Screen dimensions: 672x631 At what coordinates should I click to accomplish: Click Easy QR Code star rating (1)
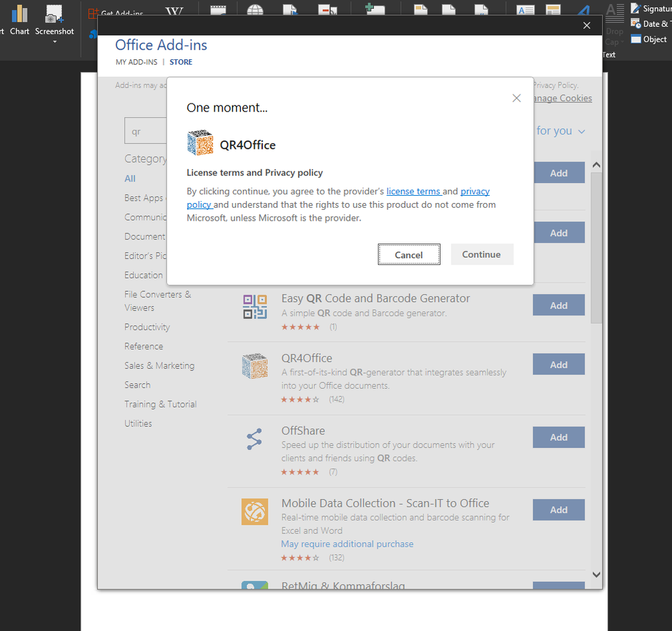[300, 327]
